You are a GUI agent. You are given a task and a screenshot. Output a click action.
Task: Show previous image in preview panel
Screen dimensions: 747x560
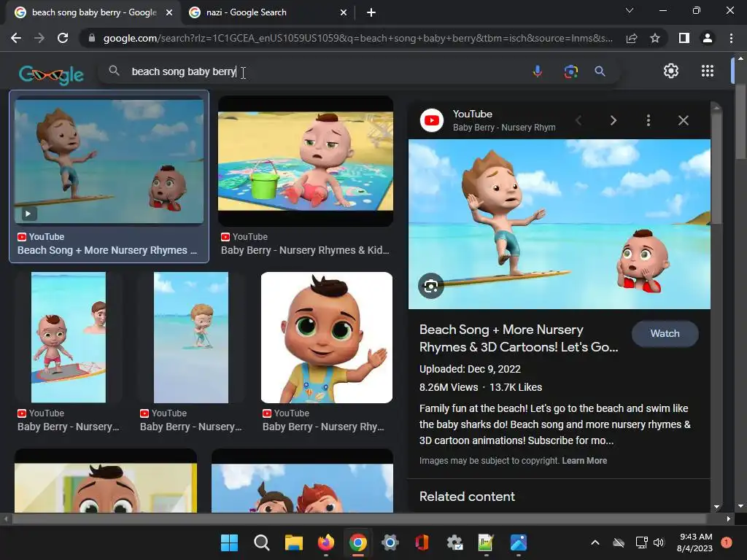(578, 120)
